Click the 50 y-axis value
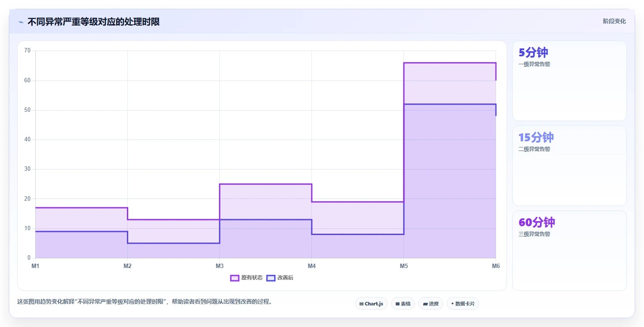This screenshot has width=644, height=327. [x=27, y=110]
